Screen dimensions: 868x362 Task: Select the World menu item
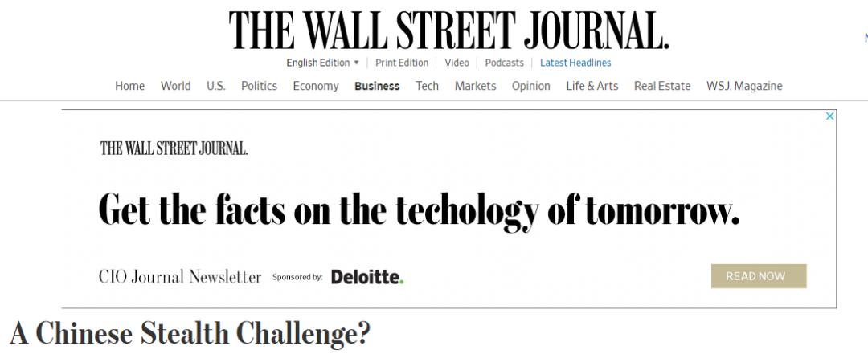(175, 86)
